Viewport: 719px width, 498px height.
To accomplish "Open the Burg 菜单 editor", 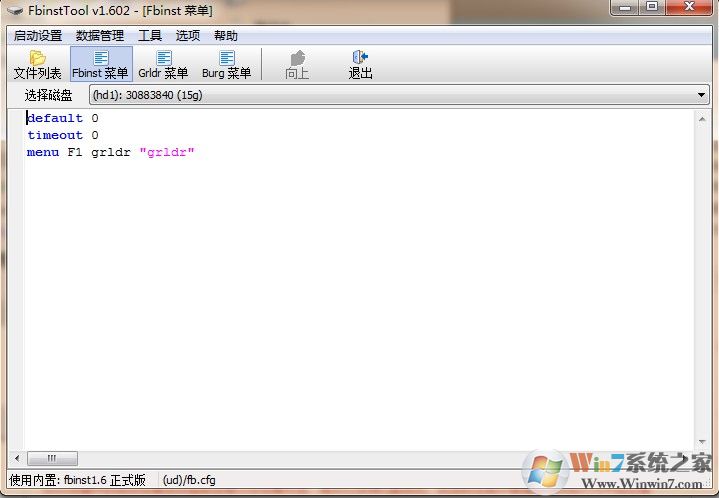I will 227,64.
